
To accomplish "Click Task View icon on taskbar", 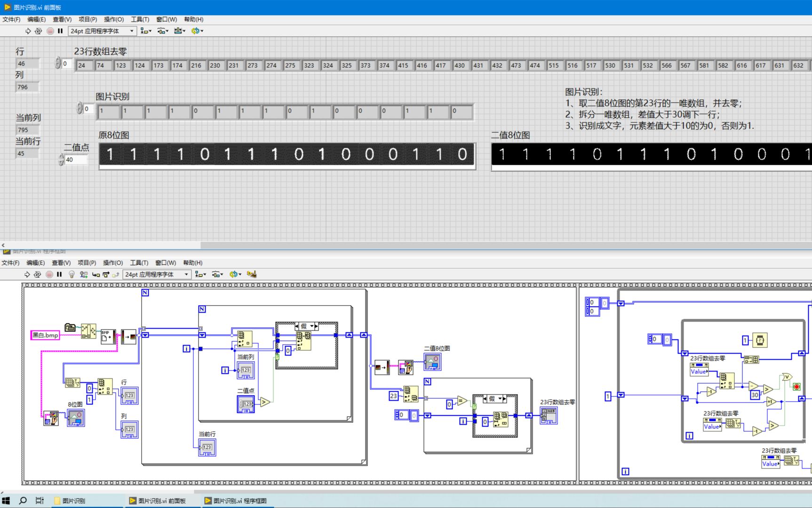I will pos(40,500).
